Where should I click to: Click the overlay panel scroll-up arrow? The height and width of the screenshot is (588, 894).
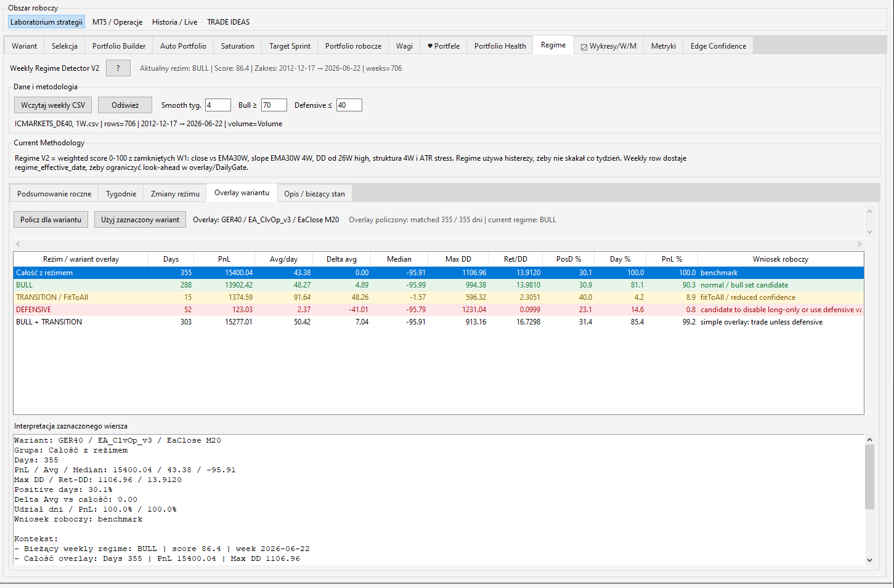tap(869, 211)
